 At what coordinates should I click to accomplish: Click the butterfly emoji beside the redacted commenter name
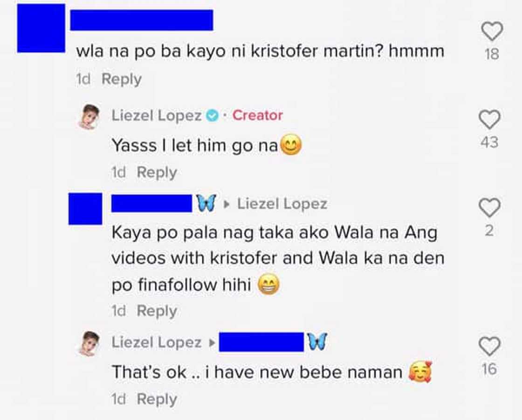tap(206, 204)
